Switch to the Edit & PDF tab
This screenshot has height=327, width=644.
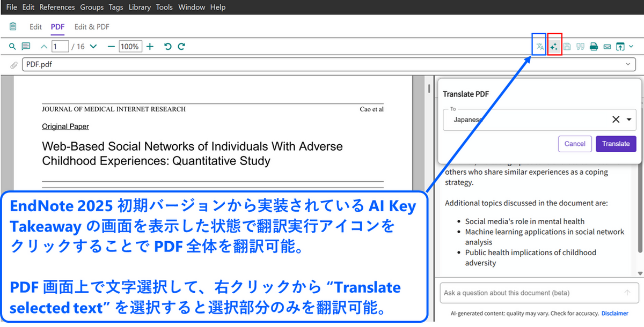click(x=92, y=27)
